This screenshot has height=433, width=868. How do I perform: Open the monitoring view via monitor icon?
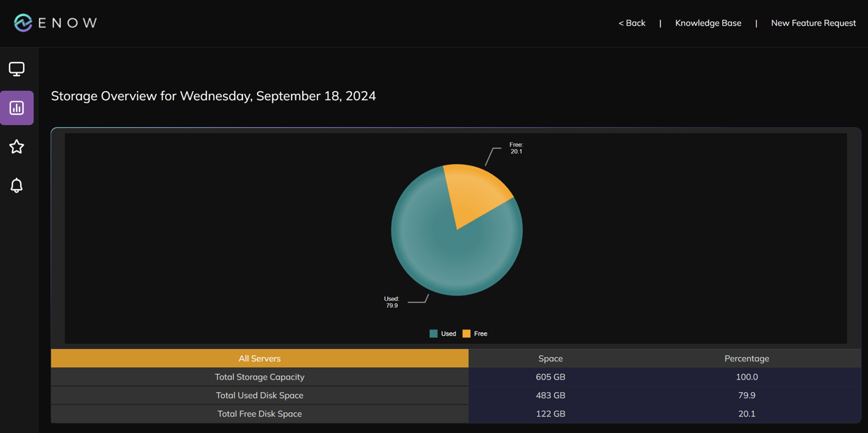coord(17,68)
